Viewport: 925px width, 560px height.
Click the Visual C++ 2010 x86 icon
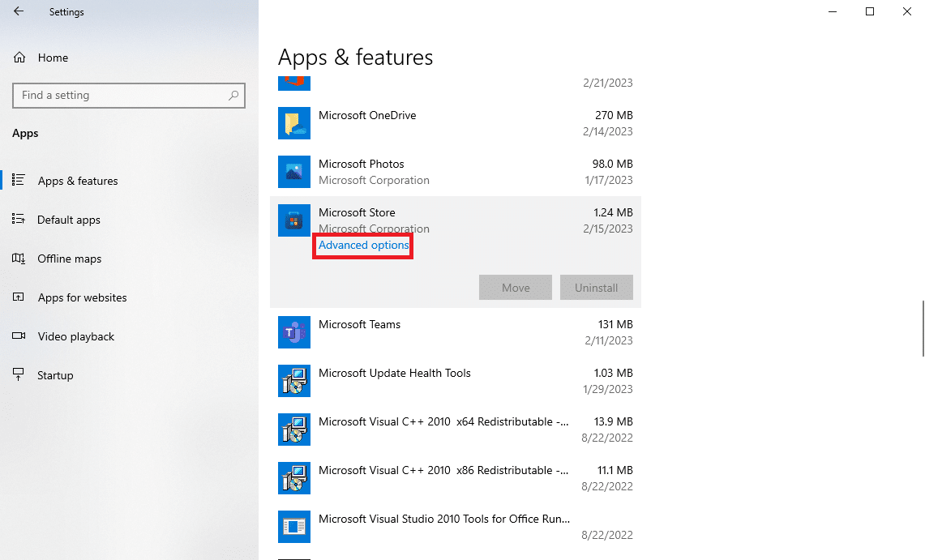294,478
